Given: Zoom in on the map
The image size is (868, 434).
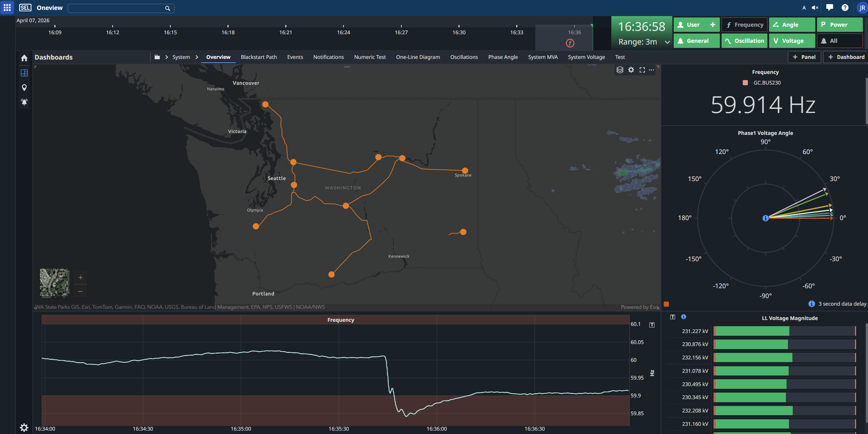Looking at the screenshot, I should tap(80, 277).
